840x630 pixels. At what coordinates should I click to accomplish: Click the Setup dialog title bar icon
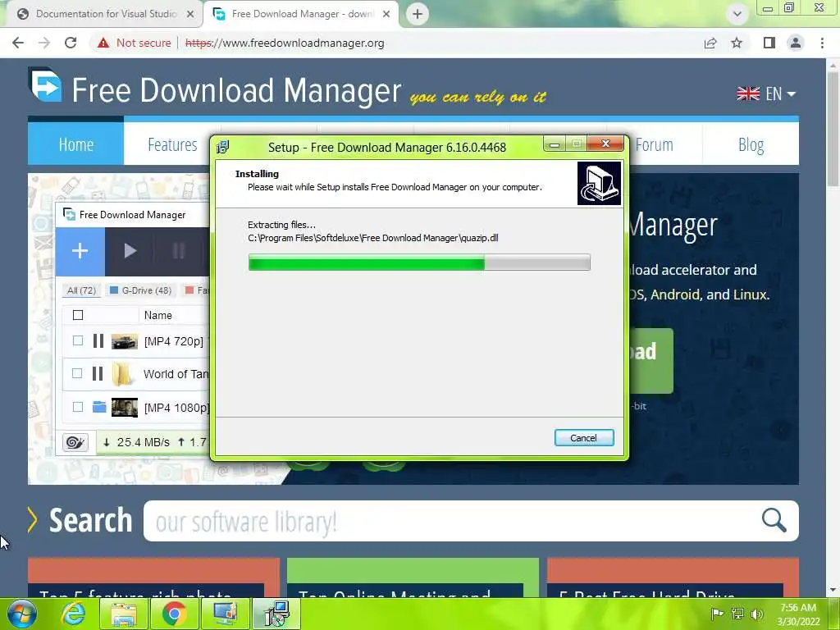click(223, 147)
